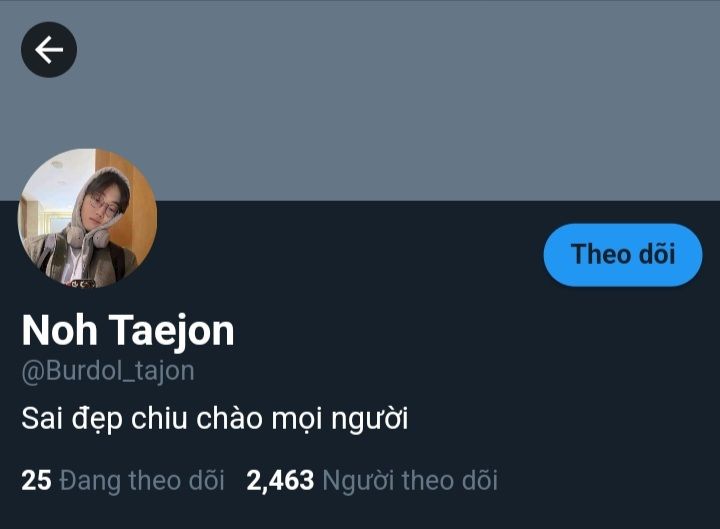Open Noh Taejon's profile picture
Screen dimensions: 720x529
(x=87, y=218)
